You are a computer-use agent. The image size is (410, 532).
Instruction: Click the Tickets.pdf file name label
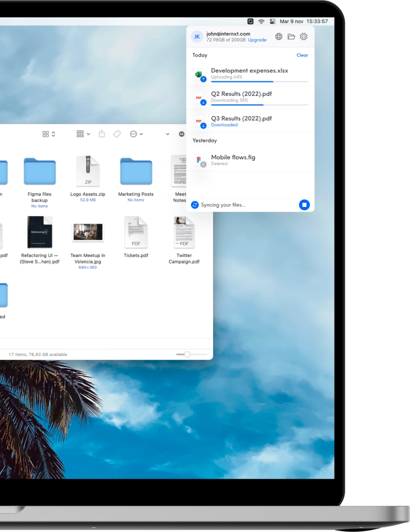click(x=136, y=255)
